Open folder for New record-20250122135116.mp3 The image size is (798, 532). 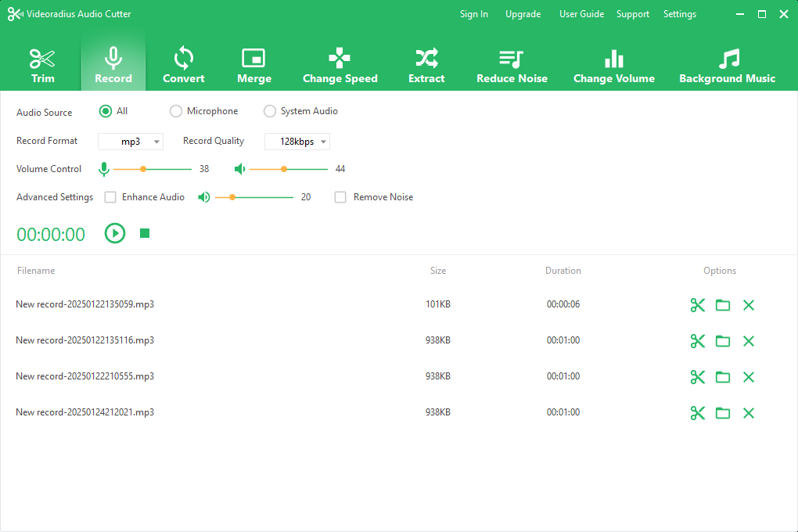[x=723, y=341]
